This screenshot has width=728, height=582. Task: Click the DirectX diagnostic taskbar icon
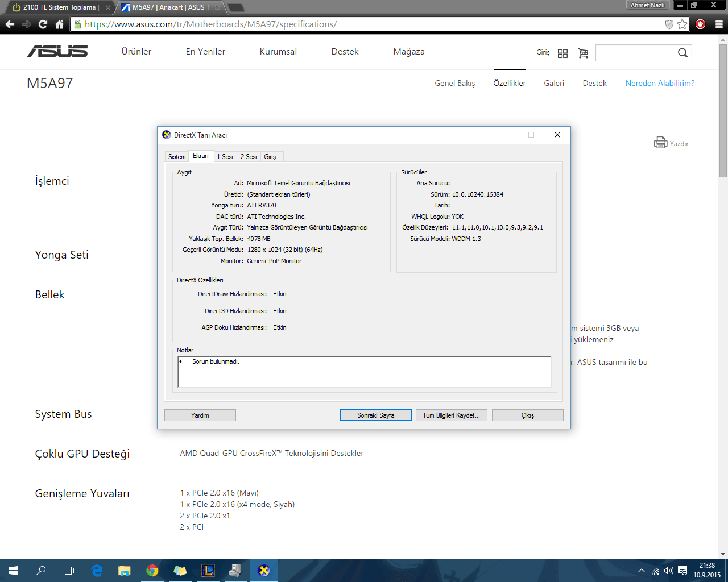pyautogui.click(x=263, y=571)
